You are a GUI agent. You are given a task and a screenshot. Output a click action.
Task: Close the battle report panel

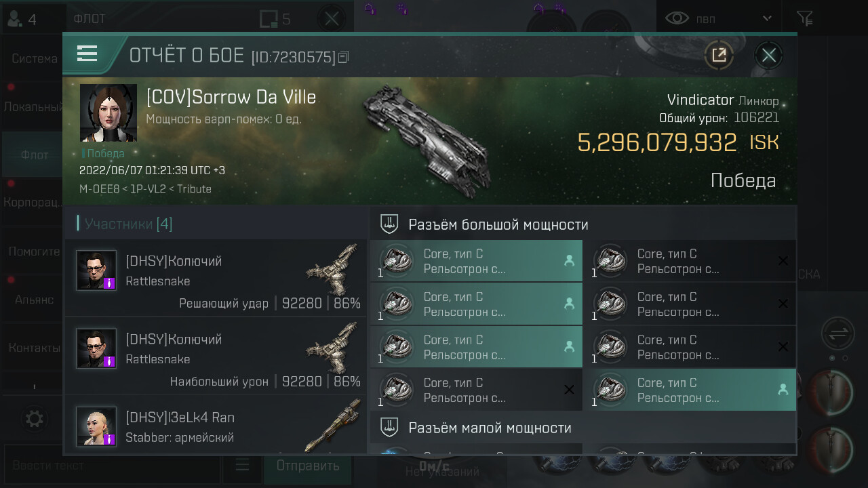768,55
